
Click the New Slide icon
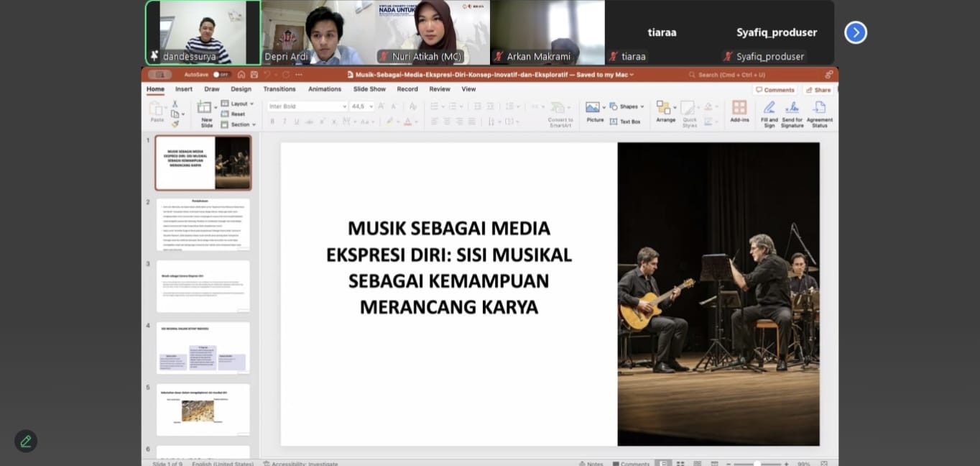click(205, 109)
